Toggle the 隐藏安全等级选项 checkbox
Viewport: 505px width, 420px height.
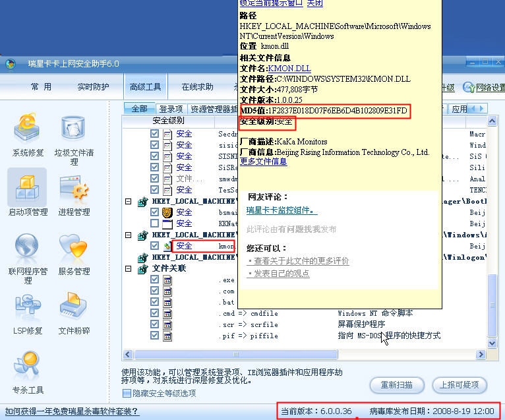[x=127, y=393]
